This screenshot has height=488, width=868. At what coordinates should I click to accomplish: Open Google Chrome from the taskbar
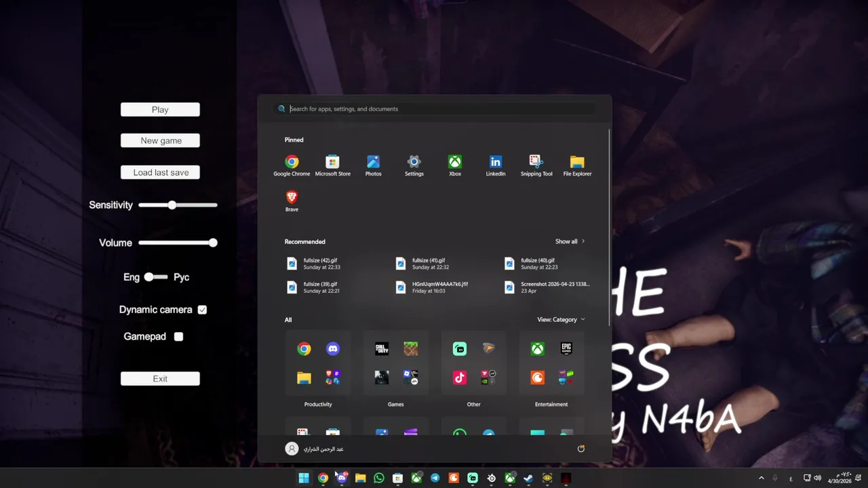tap(323, 478)
